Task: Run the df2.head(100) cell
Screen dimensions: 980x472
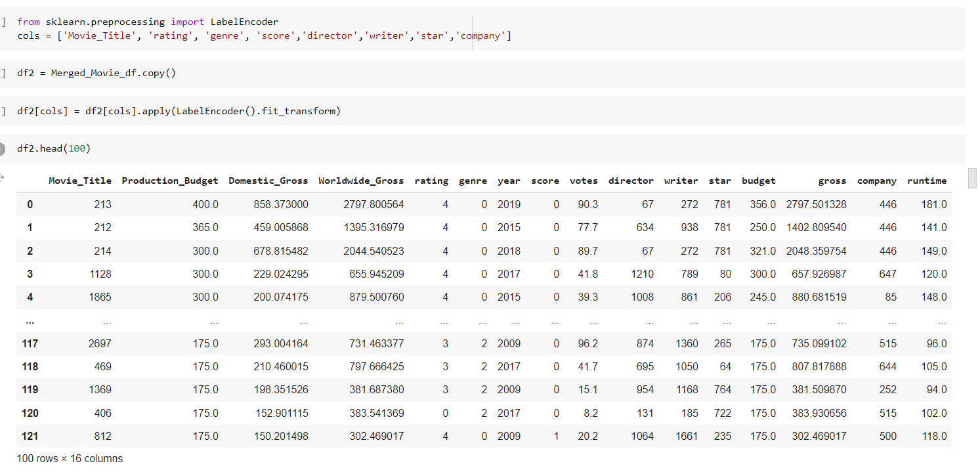Action: click(x=3, y=149)
